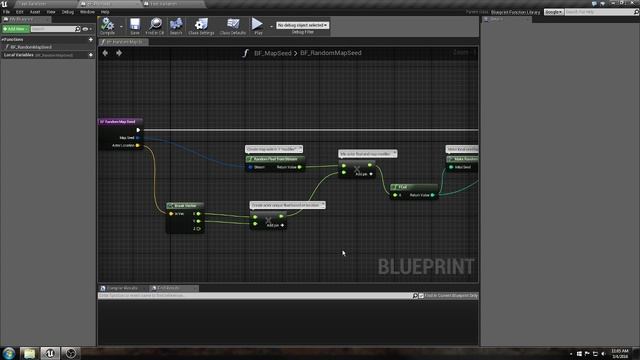This screenshot has height=360, width=640.
Task: Open the Windows Start menu
Action: click(9, 353)
